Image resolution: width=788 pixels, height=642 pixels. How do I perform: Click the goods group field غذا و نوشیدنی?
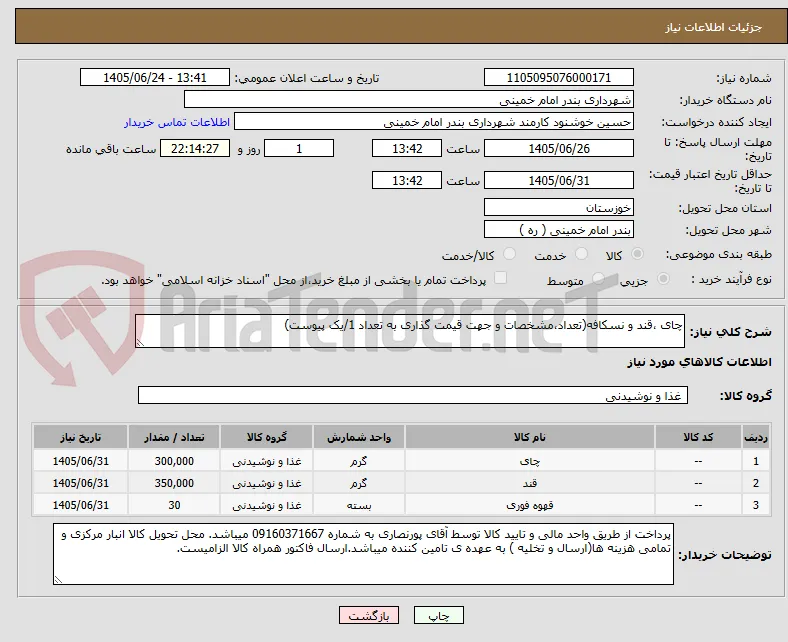pyautogui.click(x=413, y=395)
